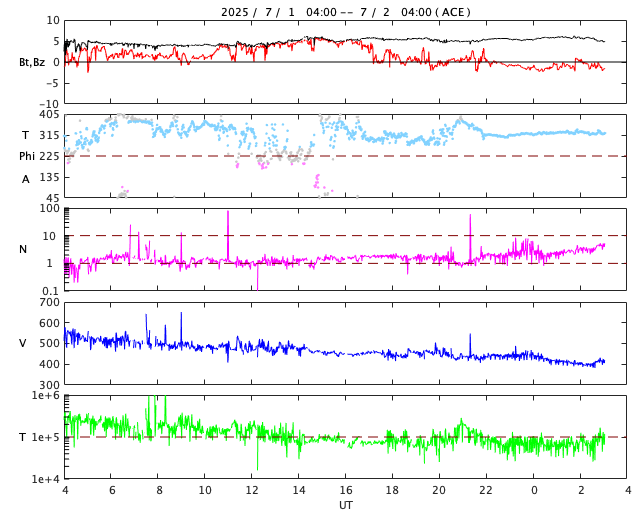This screenshot has width=640, height=512.
Task: Click the chart title date range text
Action: click(x=346, y=12)
